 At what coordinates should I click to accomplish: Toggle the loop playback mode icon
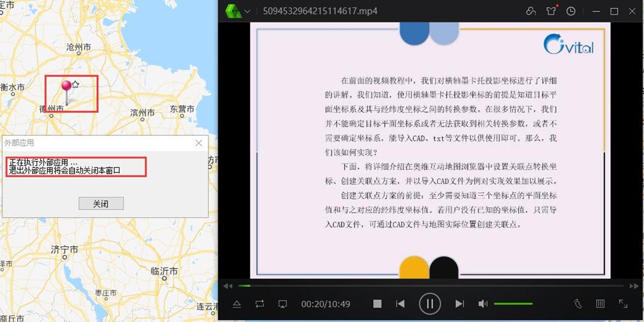coord(260,304)
